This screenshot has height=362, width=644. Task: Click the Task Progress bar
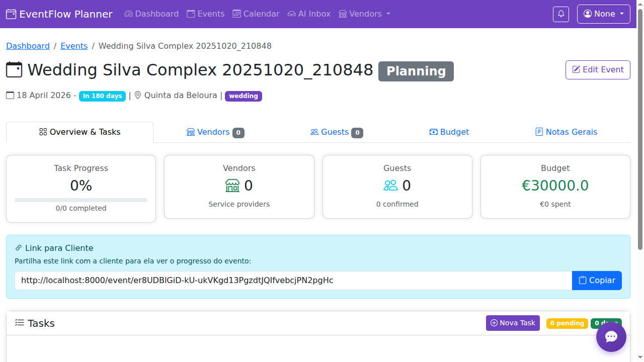pos(81,200)
